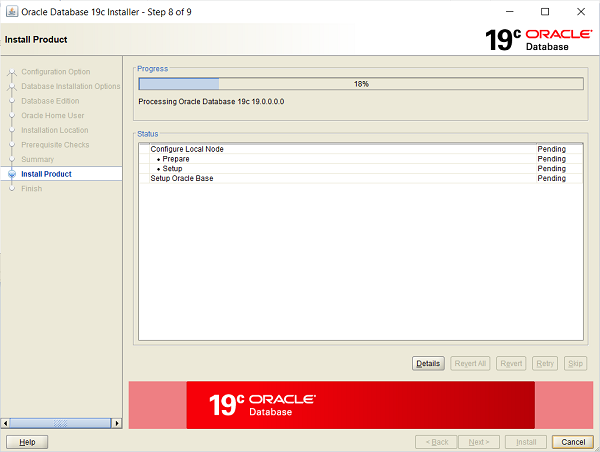Image resolution: width=600 pixels, height=452 pixels.
Task: Select the Summary step
Action: 38,159
